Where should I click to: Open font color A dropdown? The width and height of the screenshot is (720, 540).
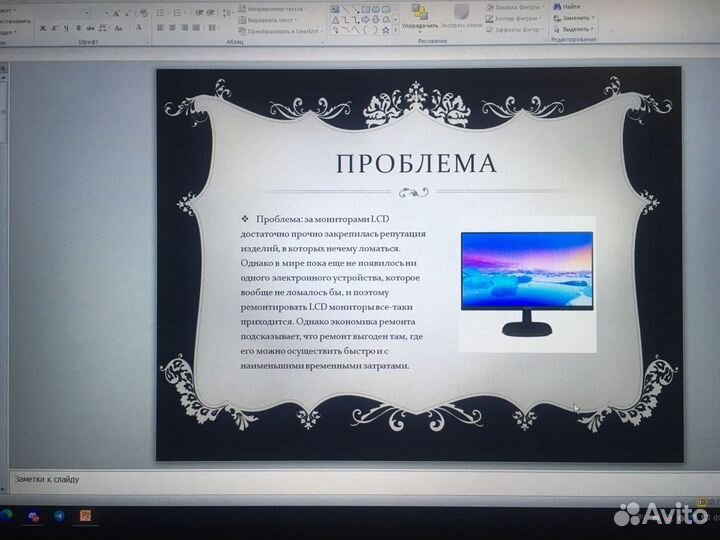click(141, 27)
